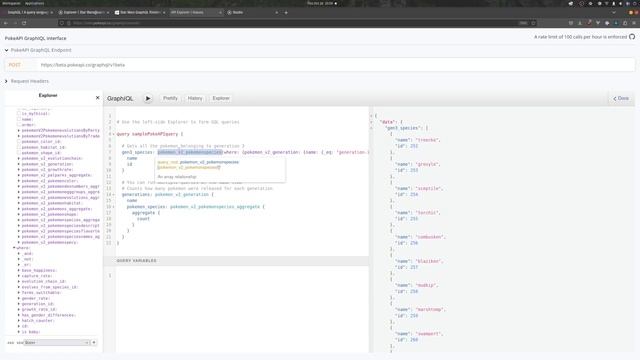Click the 'treecko' name value in results

click(x=427, y=140)
